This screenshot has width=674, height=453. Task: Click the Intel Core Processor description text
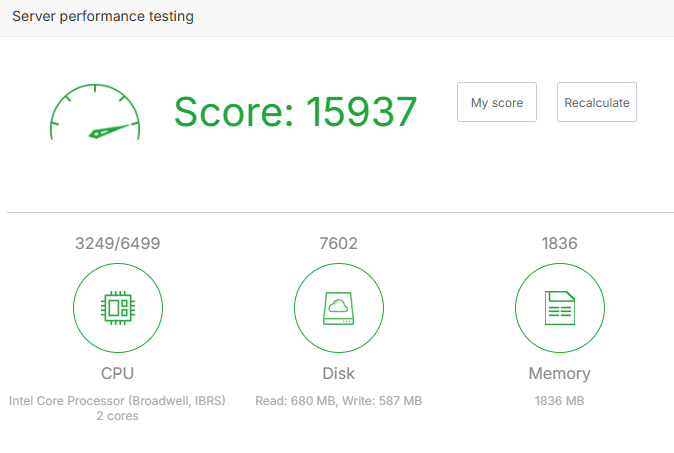point(118,400)
